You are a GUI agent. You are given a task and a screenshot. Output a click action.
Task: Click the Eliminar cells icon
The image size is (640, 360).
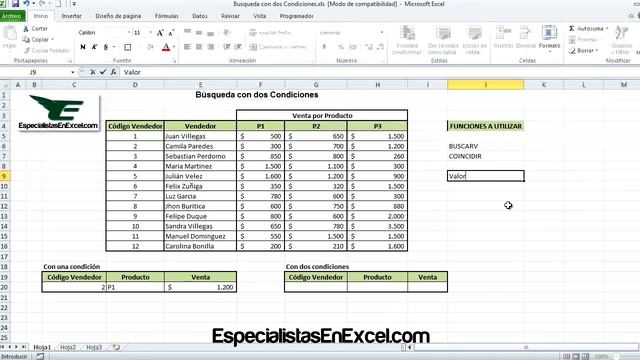(526, 37)
